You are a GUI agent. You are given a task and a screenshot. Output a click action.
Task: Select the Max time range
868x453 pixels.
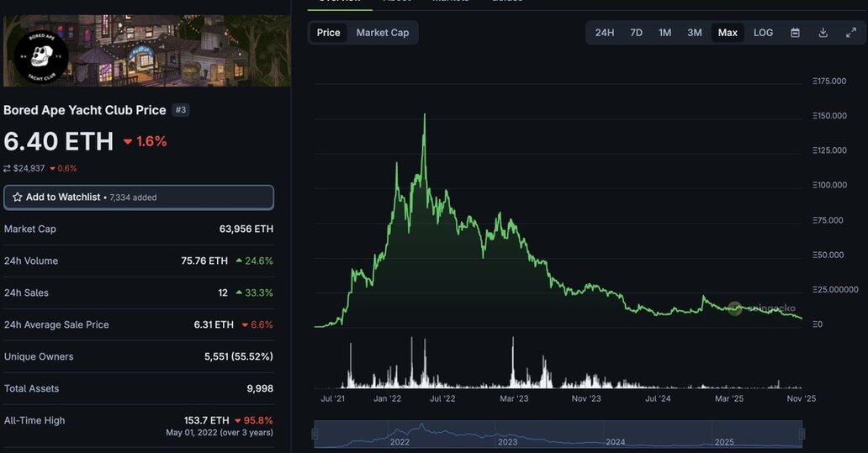point(728,33)
